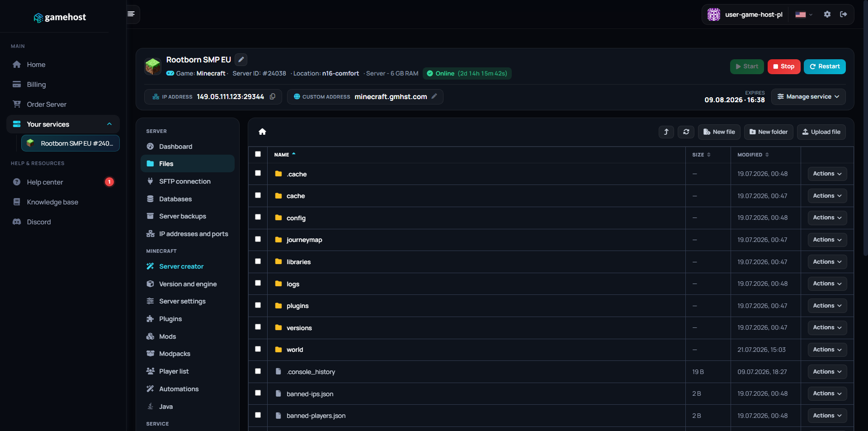868x431 pixels.
Task: Open the Server creator page
Action: point(188,266)
